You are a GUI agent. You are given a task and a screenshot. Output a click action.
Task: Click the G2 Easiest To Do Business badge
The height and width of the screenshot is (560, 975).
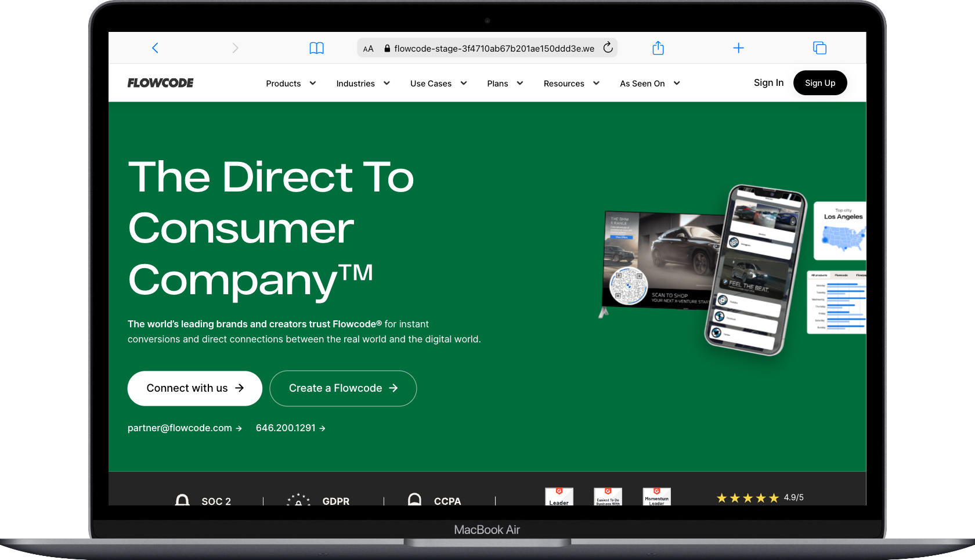coord(608,496)
